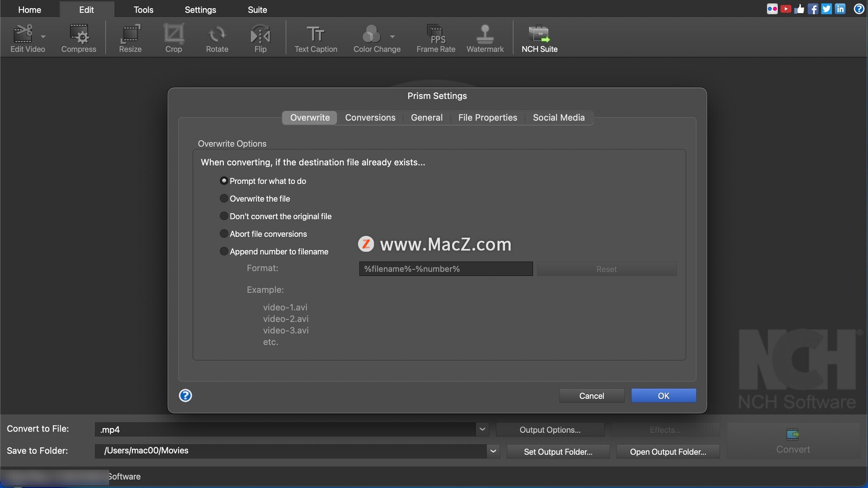This screenshot has width=868, height=488.
Task: Open the Frame Rate tool
Action: [x=436, y=38]
